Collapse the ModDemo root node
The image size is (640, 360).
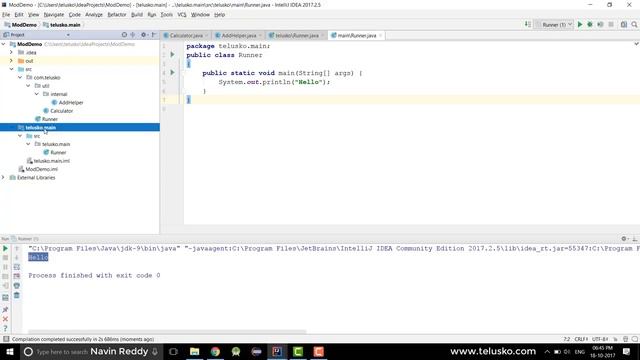[x=4, y=44]
